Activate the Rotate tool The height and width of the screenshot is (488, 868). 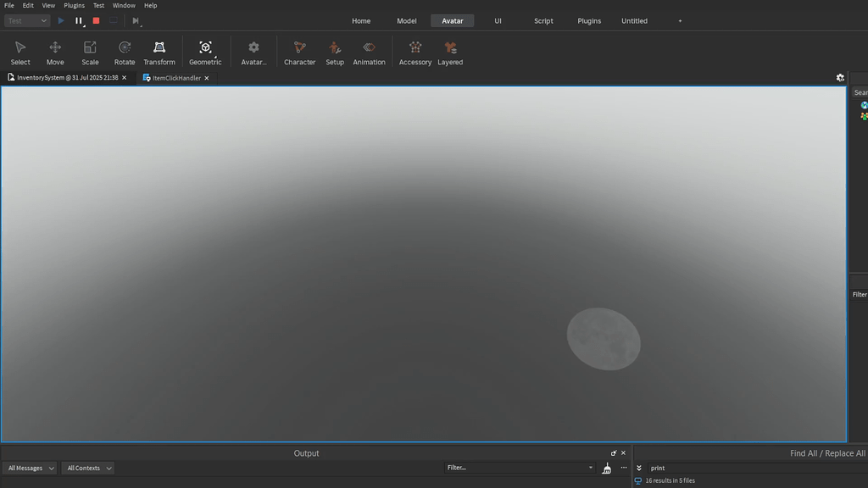pyautogui.click(x=124, y=51)
